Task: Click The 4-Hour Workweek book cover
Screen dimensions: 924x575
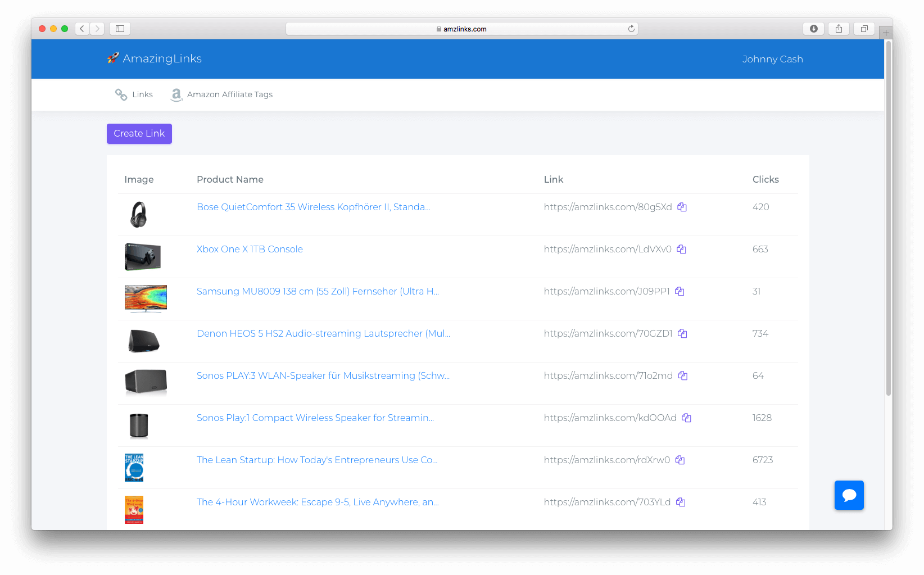Action: (x=134, y=510)
